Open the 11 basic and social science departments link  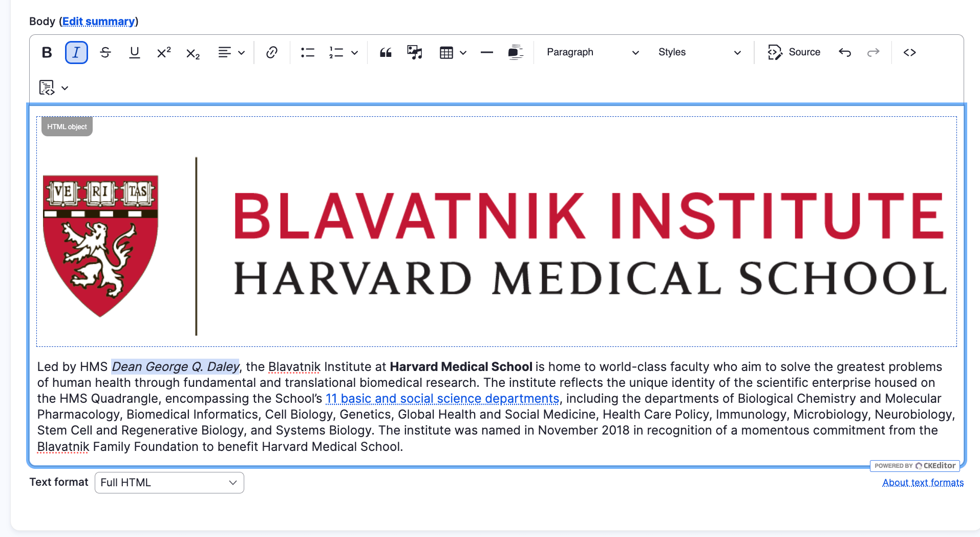pyautogui.click(x=442, y=399)
